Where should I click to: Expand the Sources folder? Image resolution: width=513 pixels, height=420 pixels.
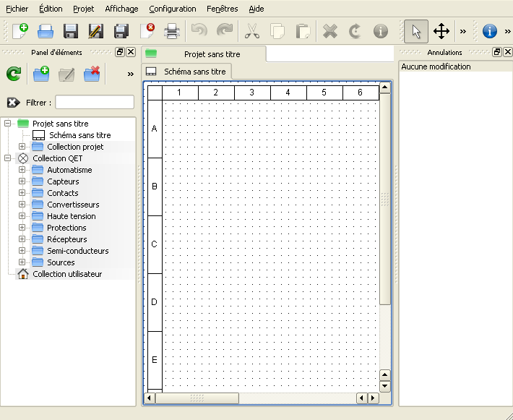22,262
